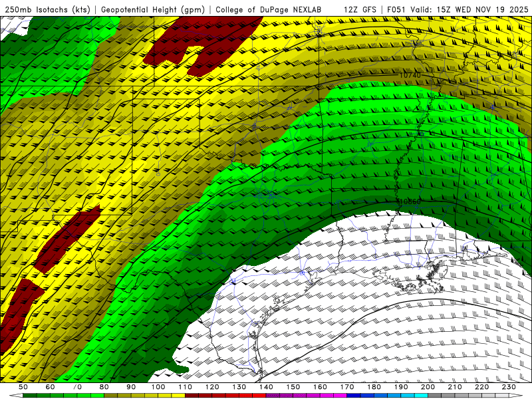Click the 180 label on the color scale
The width and height of the screenshot is (532, 399).
374,387
